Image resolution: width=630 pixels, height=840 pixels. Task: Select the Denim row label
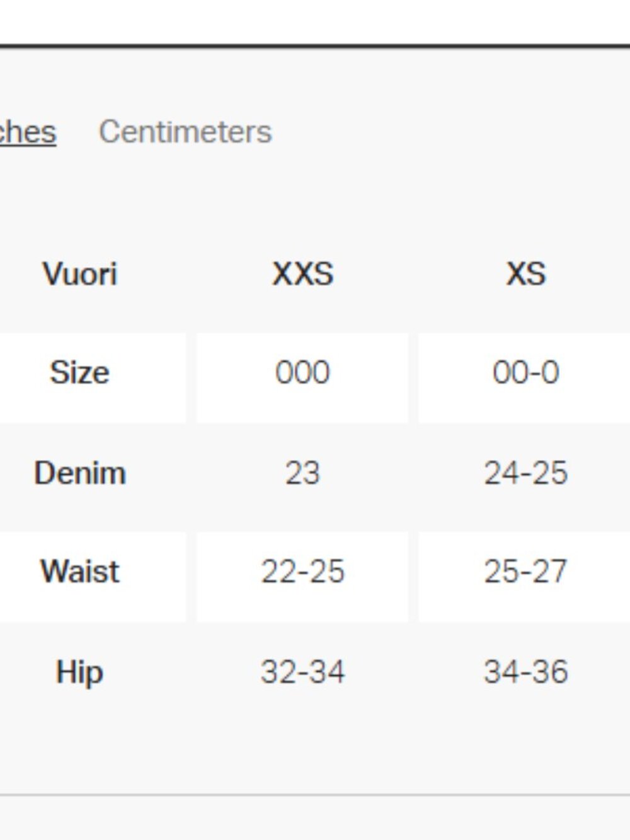click(x=80, y=473)
